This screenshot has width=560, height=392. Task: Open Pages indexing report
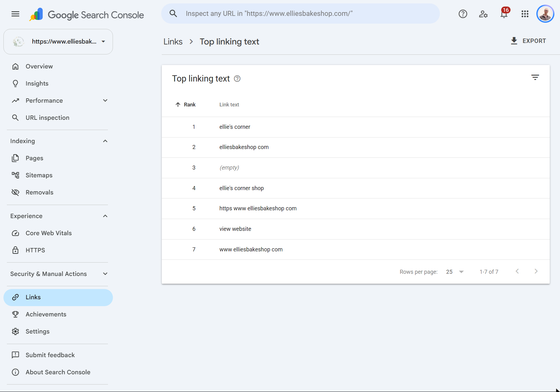tap(58, 158)
